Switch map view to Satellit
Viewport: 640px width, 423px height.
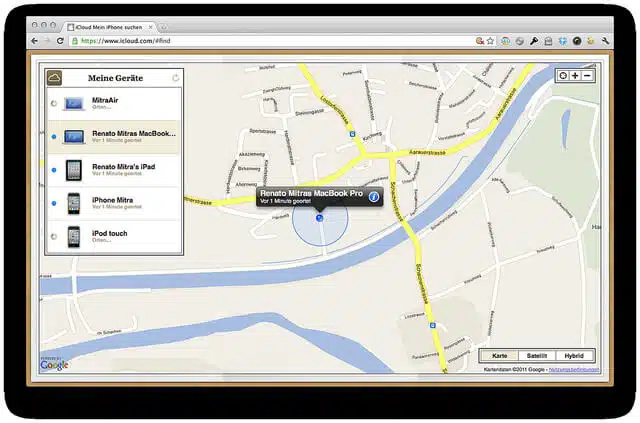pos(537,356)
